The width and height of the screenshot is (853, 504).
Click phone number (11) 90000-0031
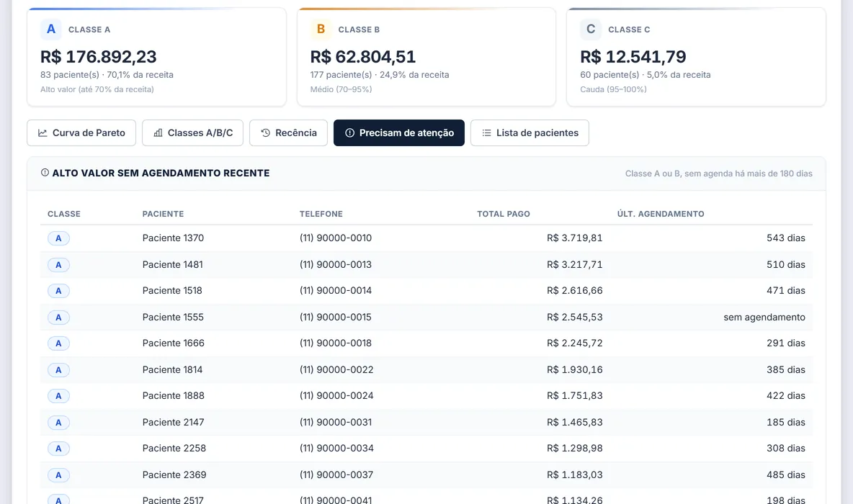click(x=336, y=423)
